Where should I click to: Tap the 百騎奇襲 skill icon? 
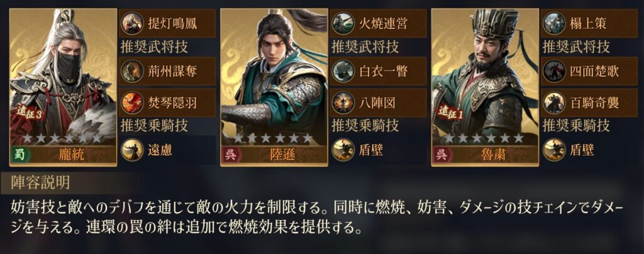[555, 102]
